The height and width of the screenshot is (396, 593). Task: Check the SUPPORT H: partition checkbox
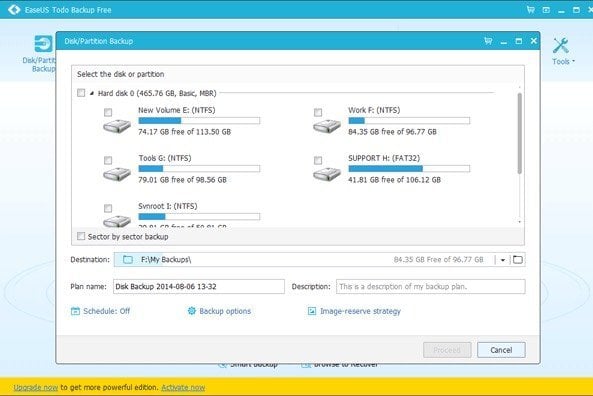click(318, 160)
